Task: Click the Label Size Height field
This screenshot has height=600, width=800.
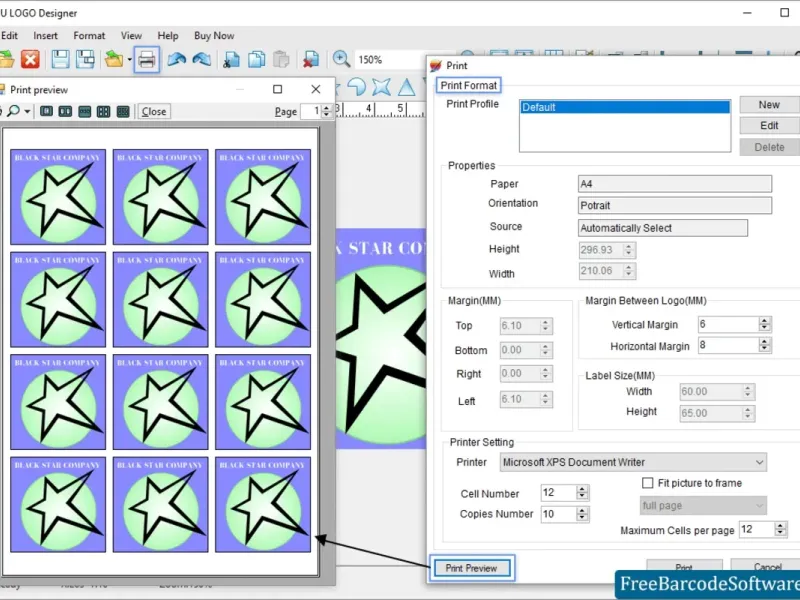Action: coord(717,413)
